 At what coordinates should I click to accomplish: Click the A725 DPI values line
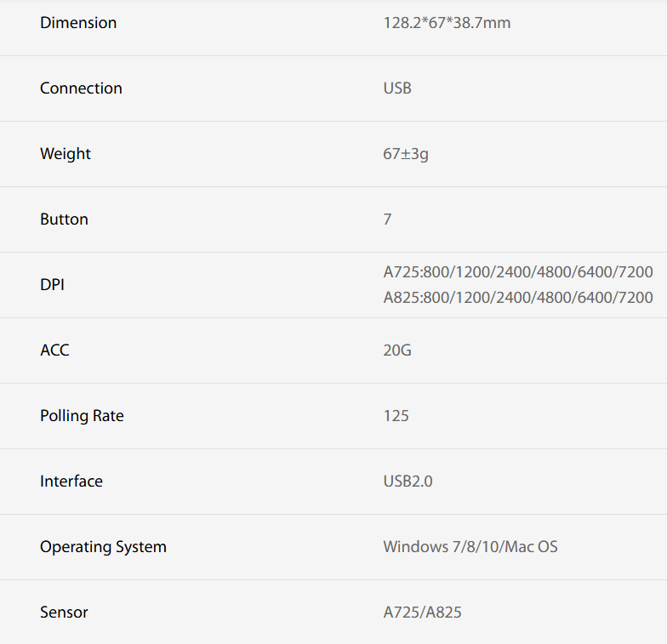click(x=518, y=272)
